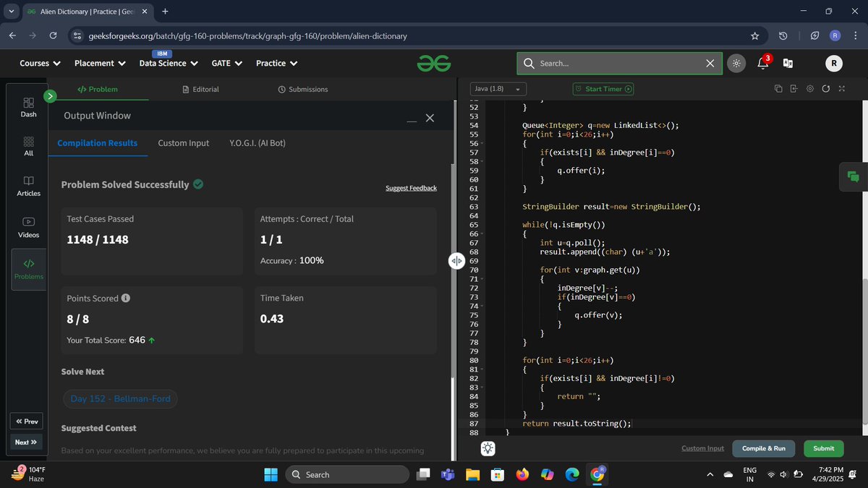Image resolution: width=868 pixels, height=488 pixels.
Task: Open Problems in the sidebar
Action: coord(29,268)
